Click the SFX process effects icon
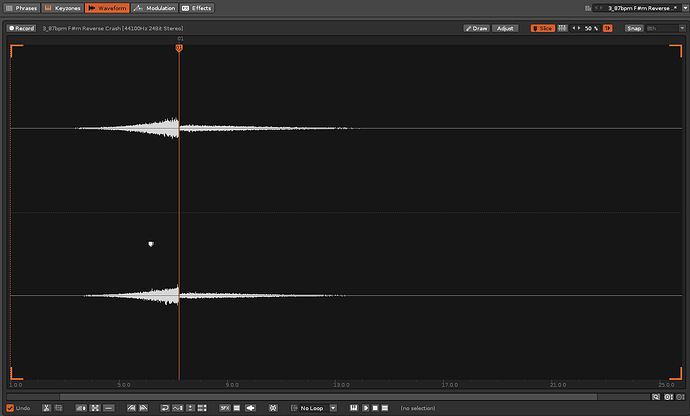Image resolution: width=690 pixels, height=416 pixels. pos(225,408)
